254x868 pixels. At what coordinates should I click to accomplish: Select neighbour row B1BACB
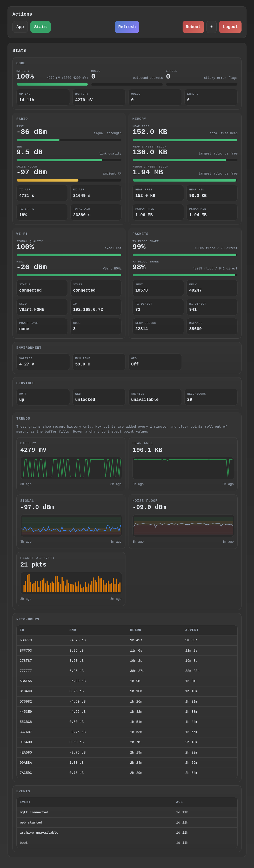click(x=127, y=691)
